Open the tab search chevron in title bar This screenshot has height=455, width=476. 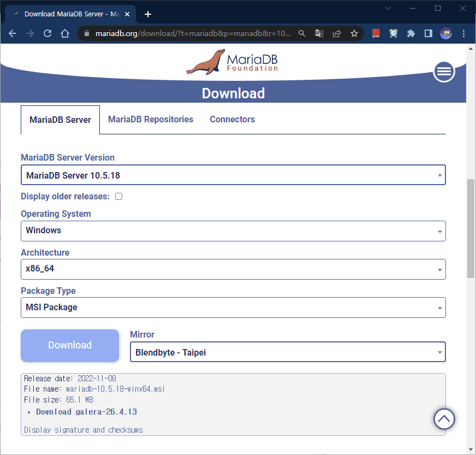(x=388, y=8)
